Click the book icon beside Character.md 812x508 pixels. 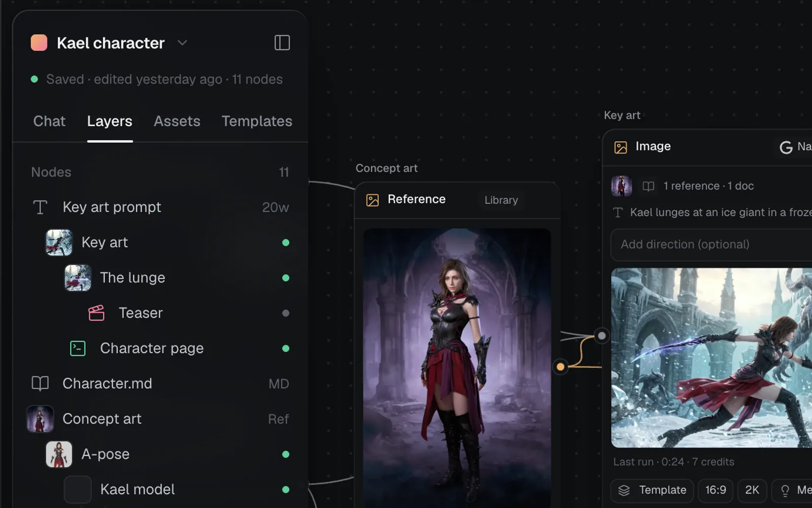click(40, 384)
